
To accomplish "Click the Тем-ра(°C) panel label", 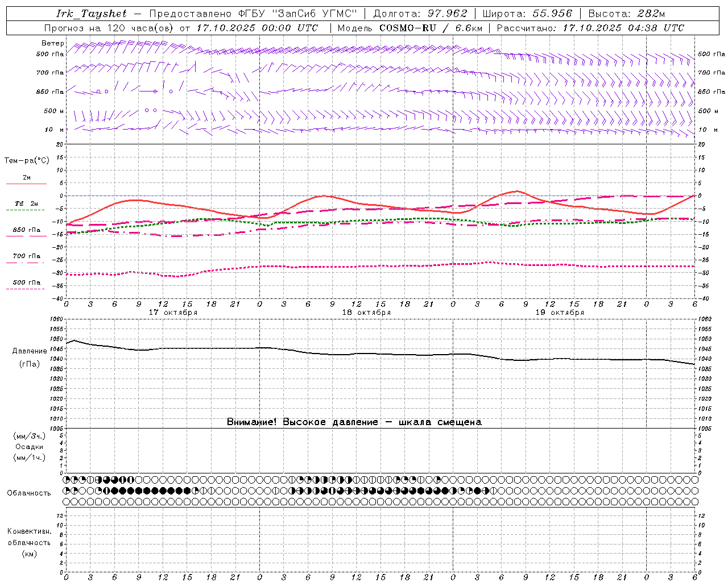I will pos(27,161).
